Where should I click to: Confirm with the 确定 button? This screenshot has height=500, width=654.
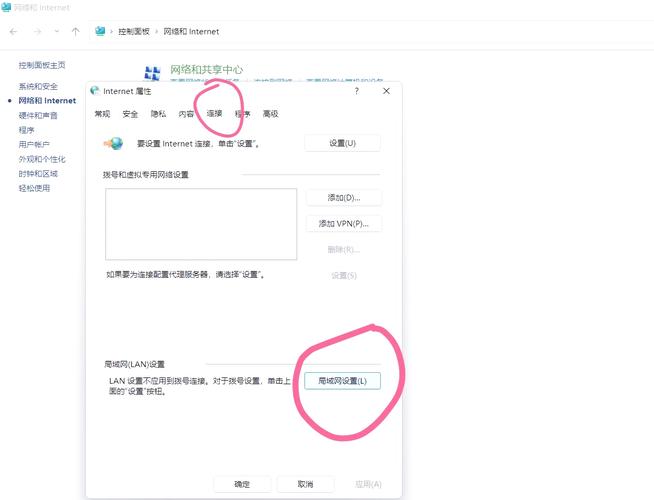pos(242,484)
